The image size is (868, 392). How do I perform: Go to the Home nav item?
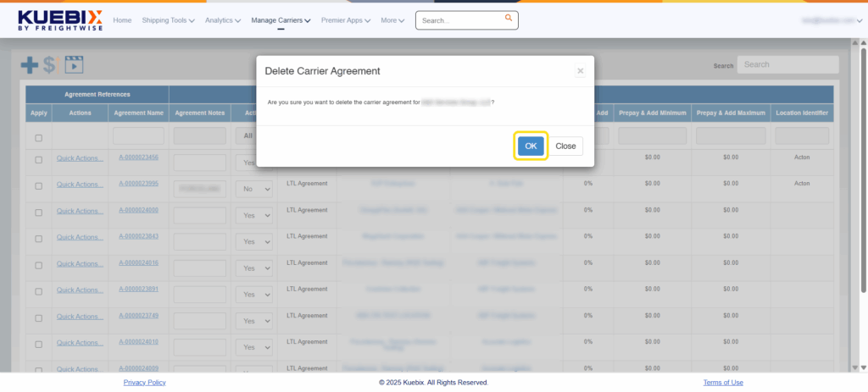(122, 19)
